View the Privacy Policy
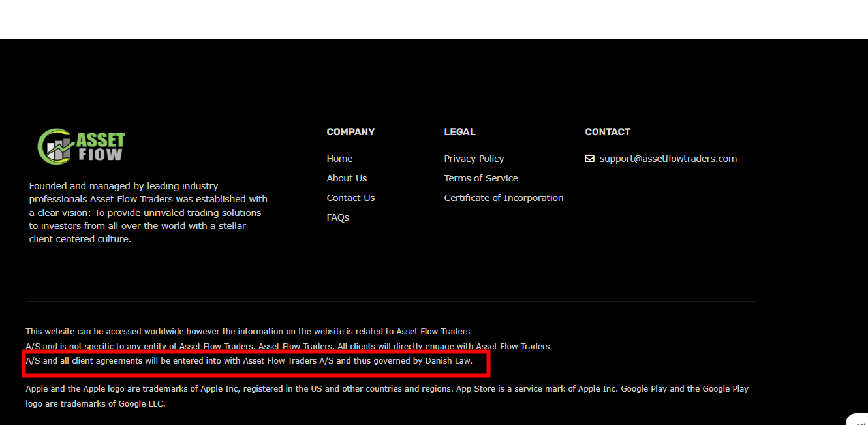This screenshot has width=868, height=425. [474, 159]
